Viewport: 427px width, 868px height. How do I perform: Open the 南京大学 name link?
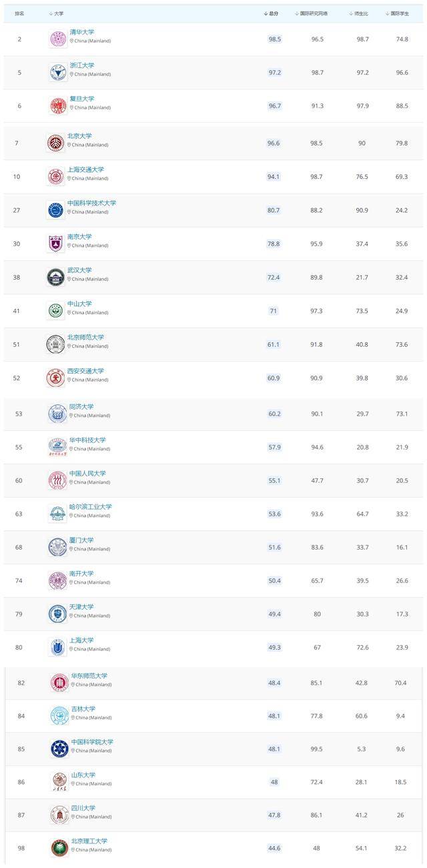click(79, 236)
